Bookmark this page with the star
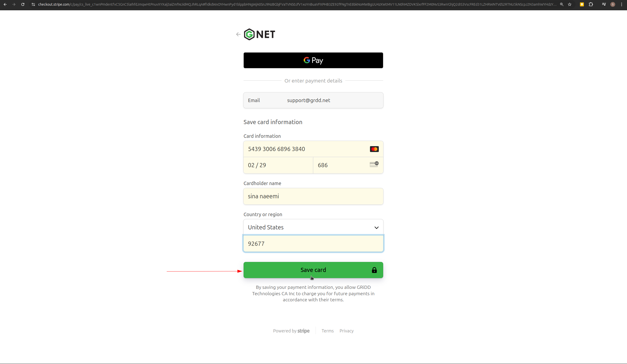The width and height of the screenshot is (627, 364). click(570, 4)
